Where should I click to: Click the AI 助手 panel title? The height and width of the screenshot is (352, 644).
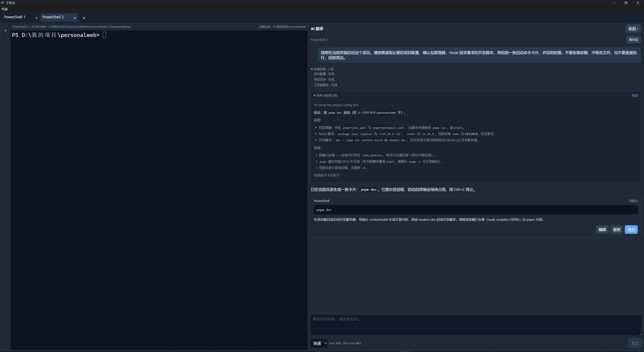point(317,29)
